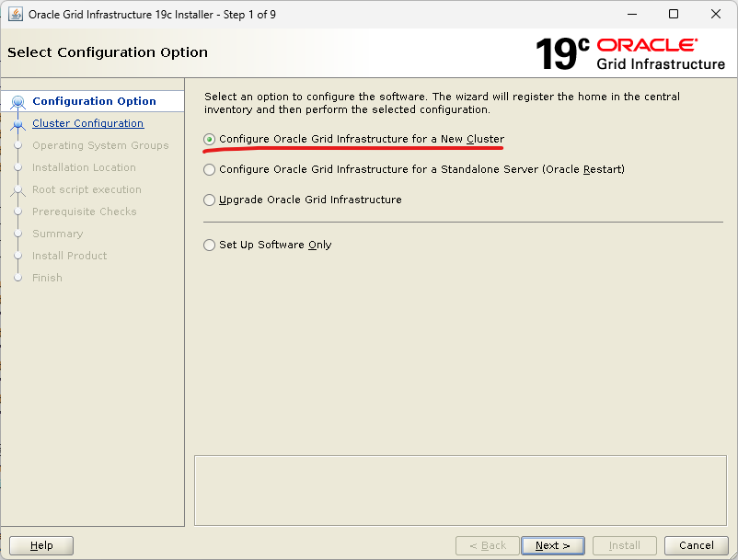The image size is (738, 560).
Task: Click the Finish step in sidebar
Action: [x=47, y=278]
